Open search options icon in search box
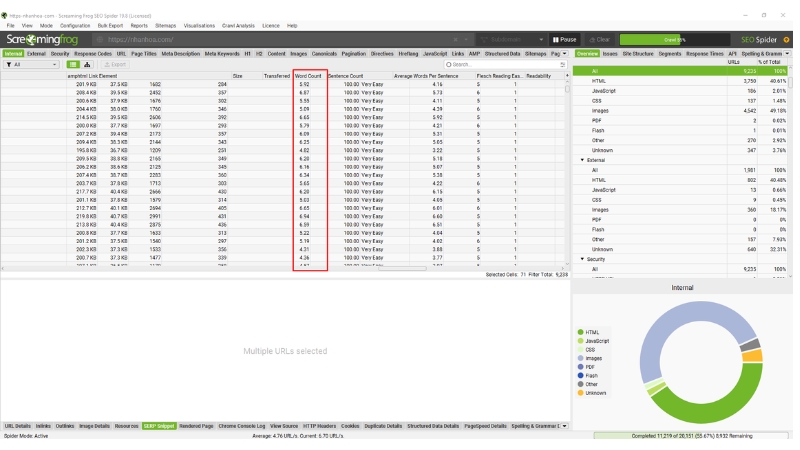The width and height of the screenshot is (800, 450). point(562,65)
